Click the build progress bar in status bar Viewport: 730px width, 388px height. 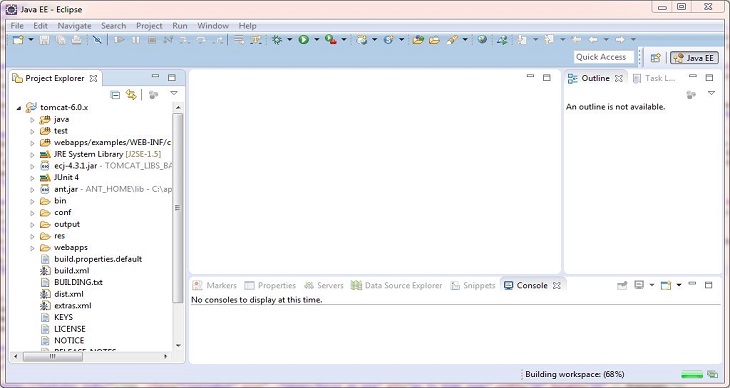692,374
